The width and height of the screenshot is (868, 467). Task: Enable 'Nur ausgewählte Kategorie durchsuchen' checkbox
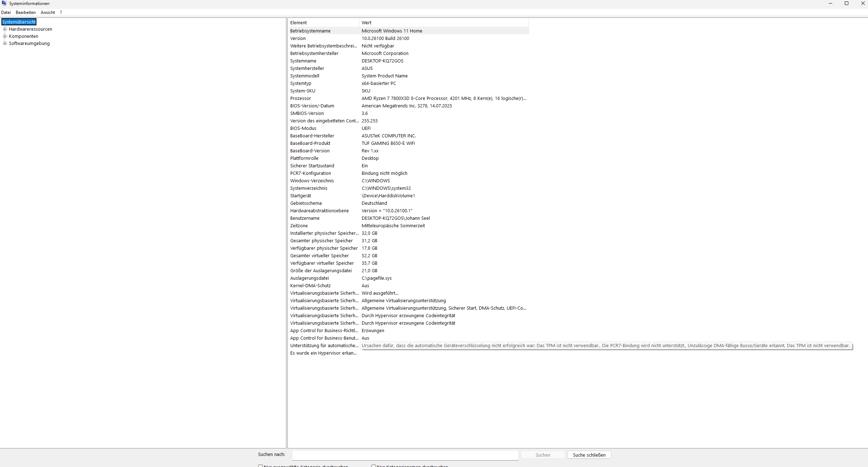click(260, 466)
